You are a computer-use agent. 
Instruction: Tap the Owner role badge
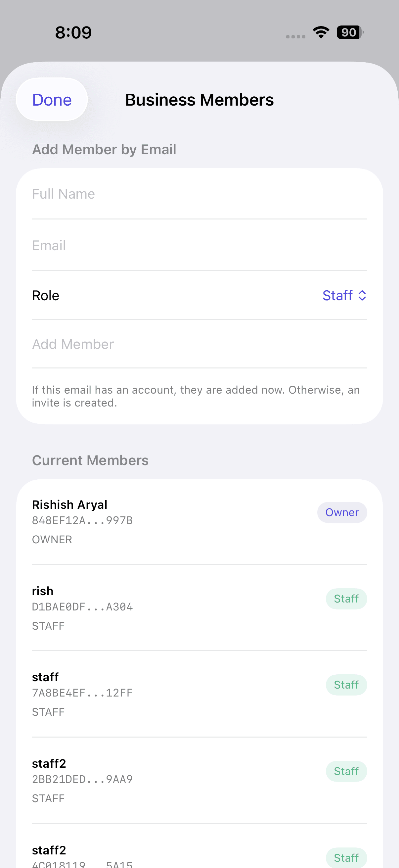pyautogui.click(x=342, y=512)
